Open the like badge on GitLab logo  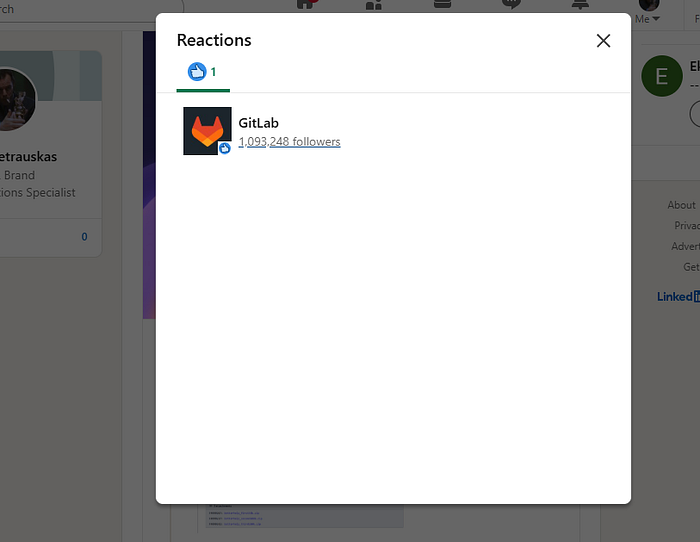pyautogui.click(x=225, y=148)
